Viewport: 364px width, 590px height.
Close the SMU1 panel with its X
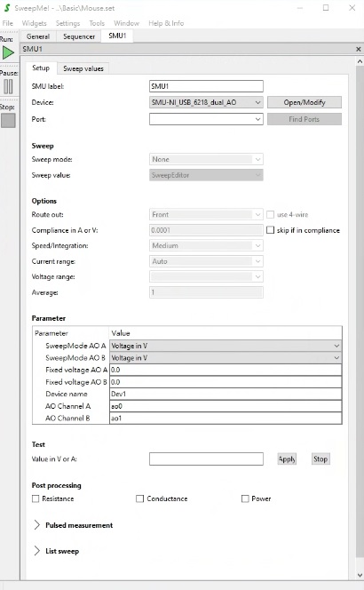[359, 49]
